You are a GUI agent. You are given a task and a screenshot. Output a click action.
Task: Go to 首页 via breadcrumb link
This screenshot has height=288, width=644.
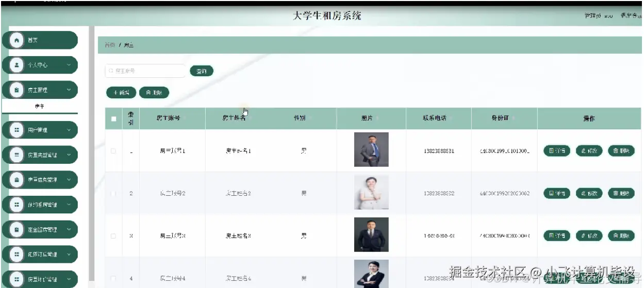click(110, 45)
